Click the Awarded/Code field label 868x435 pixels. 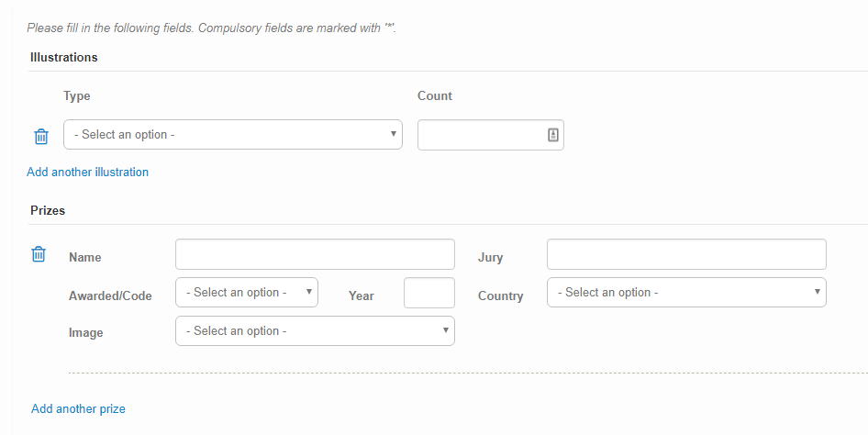click(x=110, y=296)
